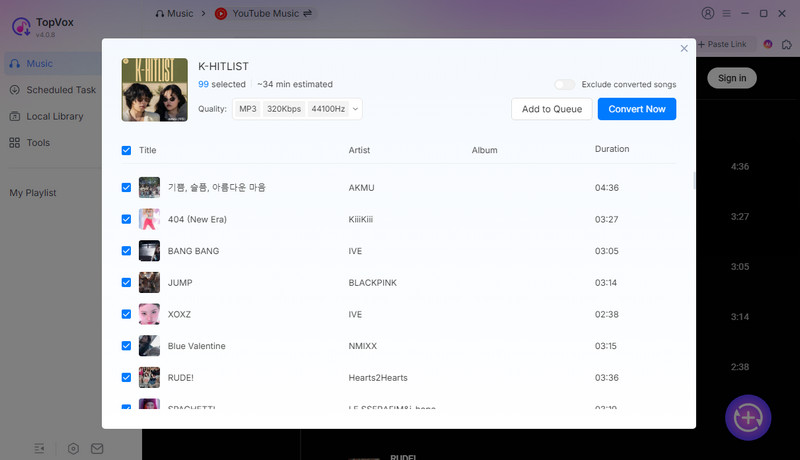Click the dialog list scrollbar
The height and width of the screenshot is (460, 800).
(694, 181)
